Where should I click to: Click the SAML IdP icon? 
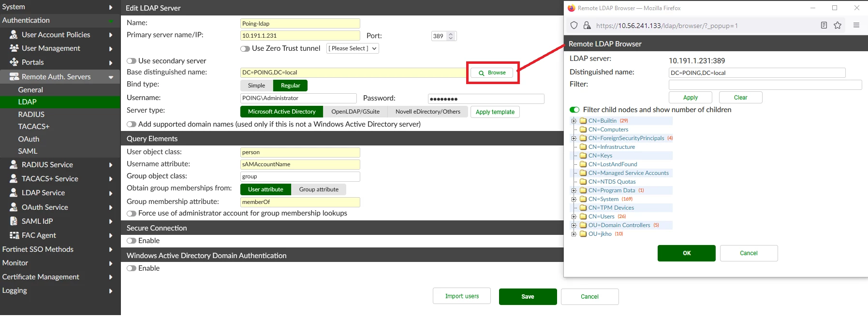14,221
